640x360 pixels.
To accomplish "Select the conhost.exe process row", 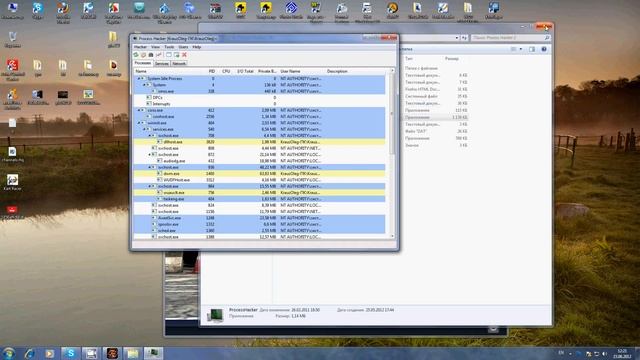I will 259,116.
